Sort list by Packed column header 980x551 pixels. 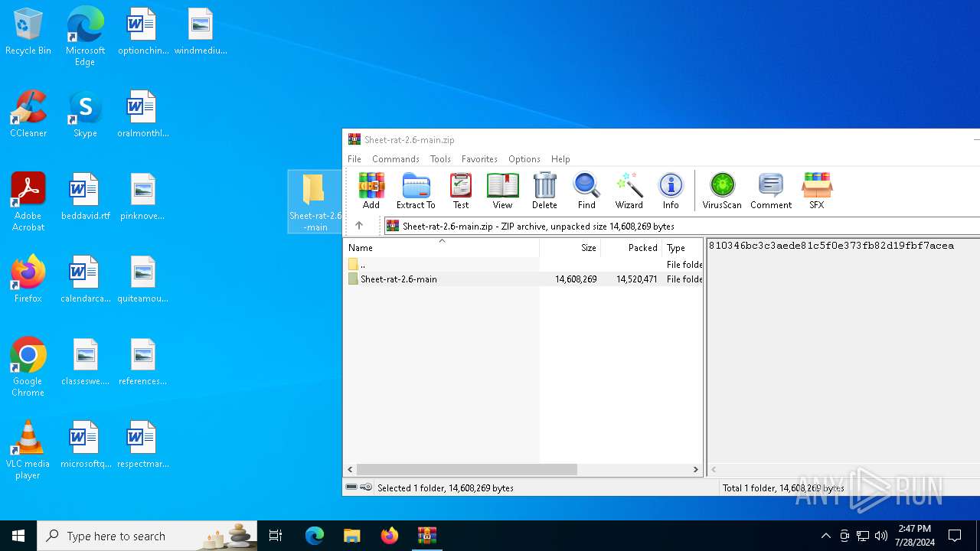[632, 248]
